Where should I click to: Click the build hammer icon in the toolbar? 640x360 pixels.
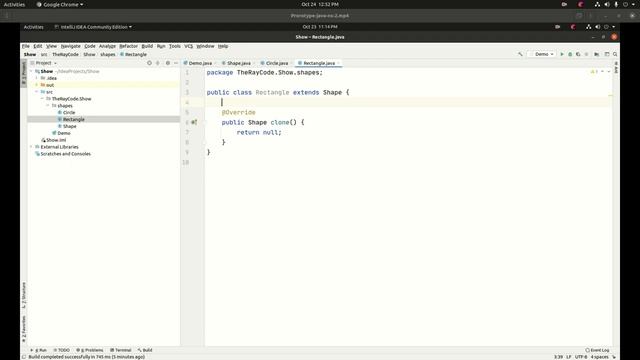pos(520,54)
